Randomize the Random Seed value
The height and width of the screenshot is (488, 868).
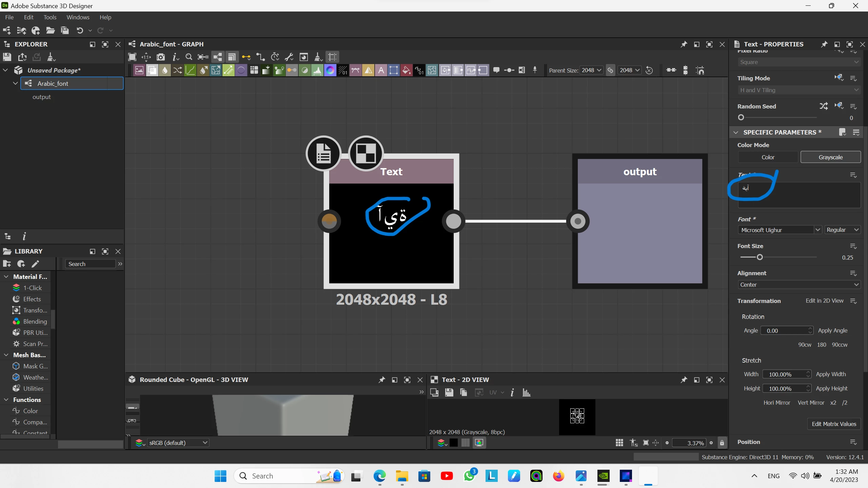[824, 106]
